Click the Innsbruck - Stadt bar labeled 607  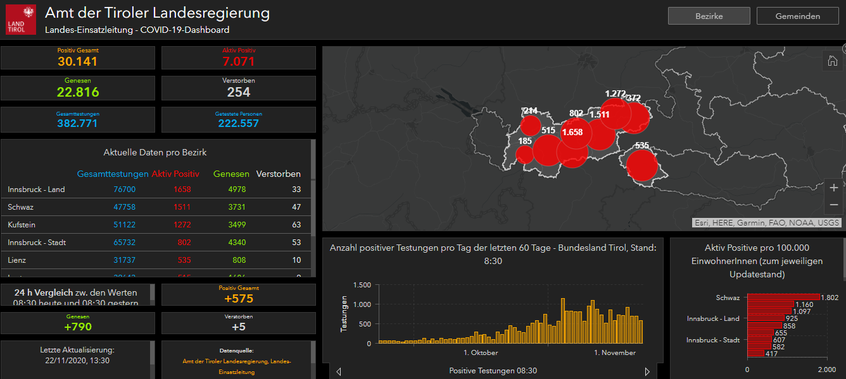pos(759,340)
